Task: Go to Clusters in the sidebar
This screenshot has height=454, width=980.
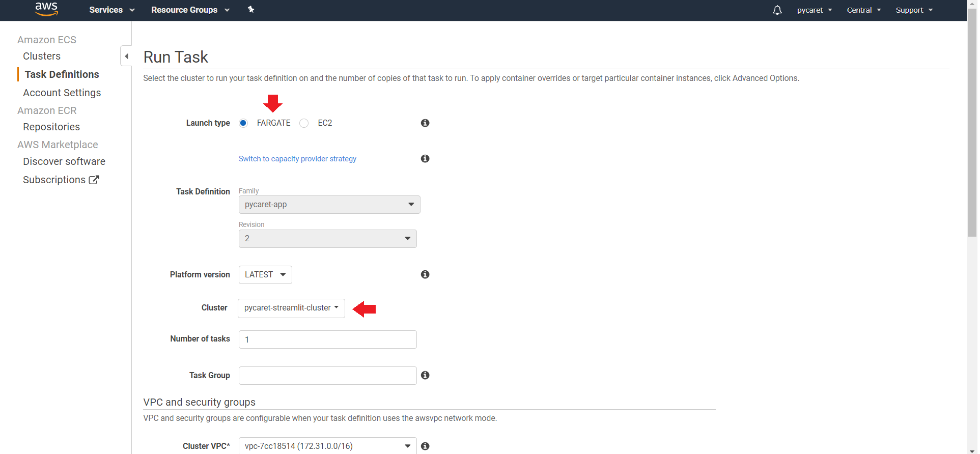Action: point(42,56)
